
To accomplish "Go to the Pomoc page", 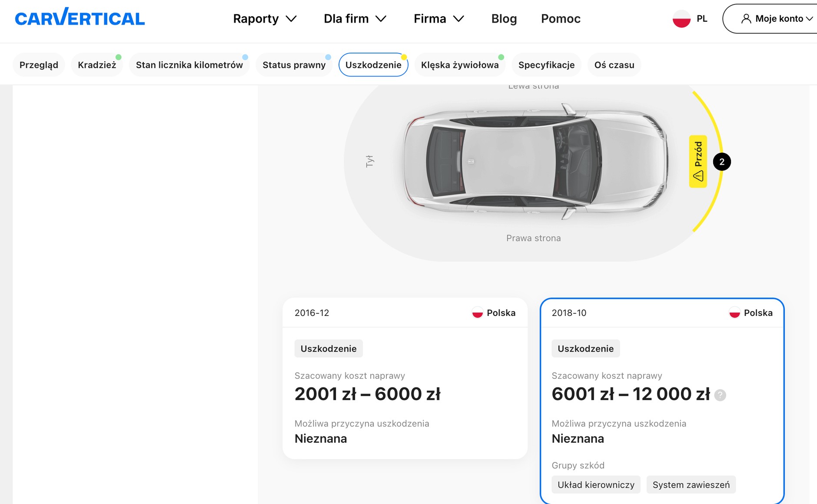I will point(561,19).
